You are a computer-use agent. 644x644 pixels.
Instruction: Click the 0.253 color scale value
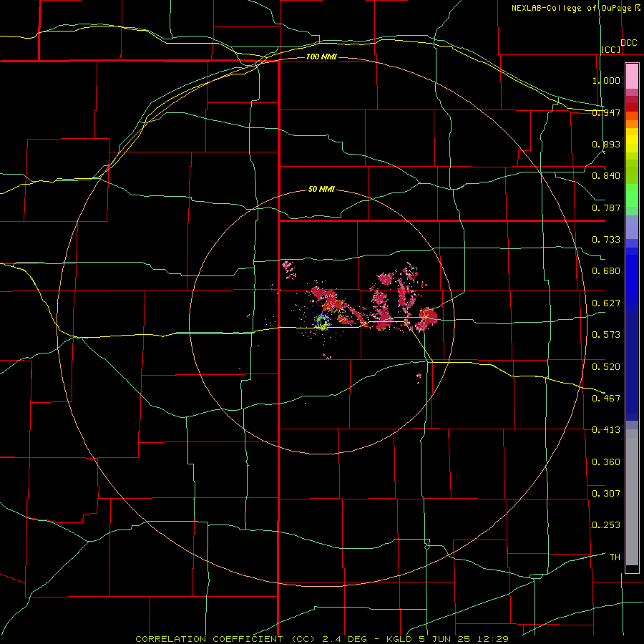[606, 525]
